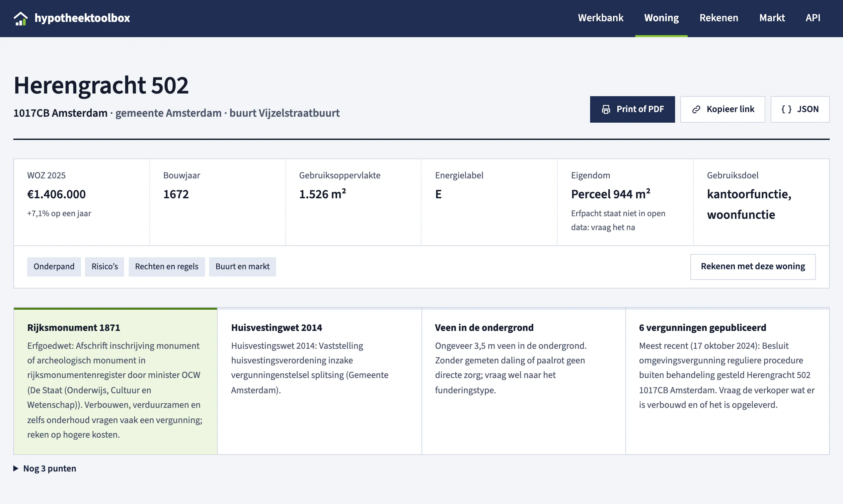Screen dimensions: 843x504
Task: Click the Herengracht 502 page title
Action: (101, 85)
